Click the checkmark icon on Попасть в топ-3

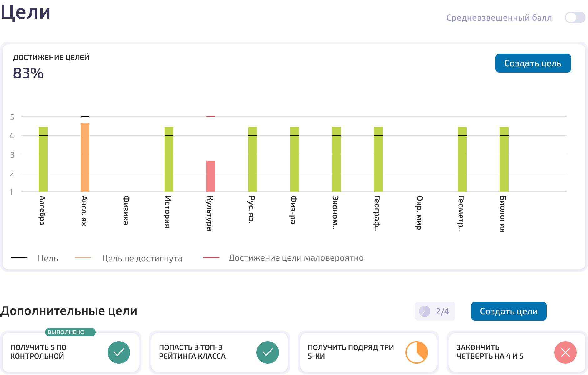click(x=268, y=352)
